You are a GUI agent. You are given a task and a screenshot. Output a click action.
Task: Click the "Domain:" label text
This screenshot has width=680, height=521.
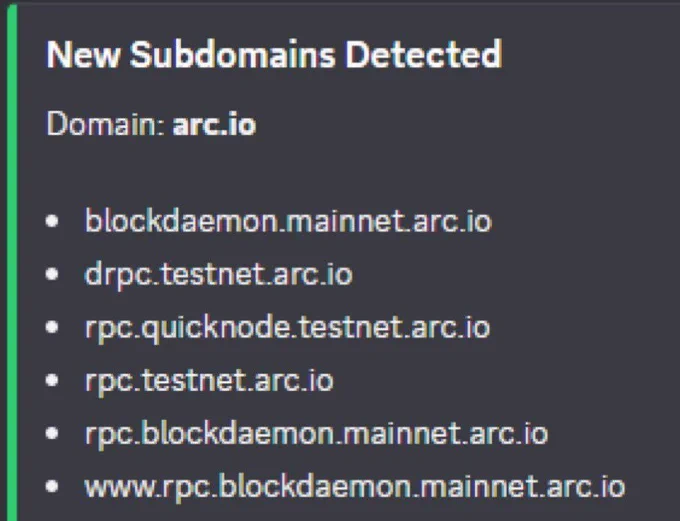coord(104,124)
